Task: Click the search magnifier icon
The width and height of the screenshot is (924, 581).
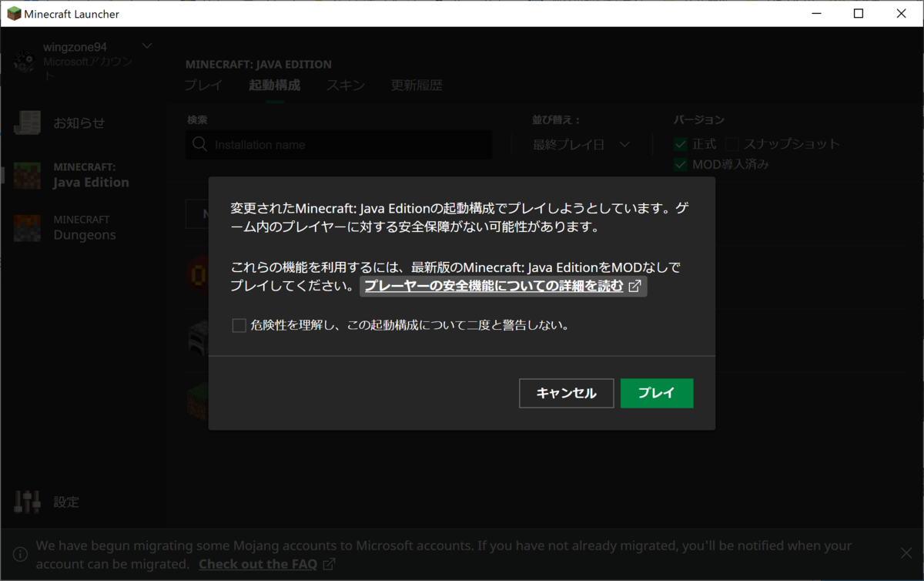Action: point(199,144)
